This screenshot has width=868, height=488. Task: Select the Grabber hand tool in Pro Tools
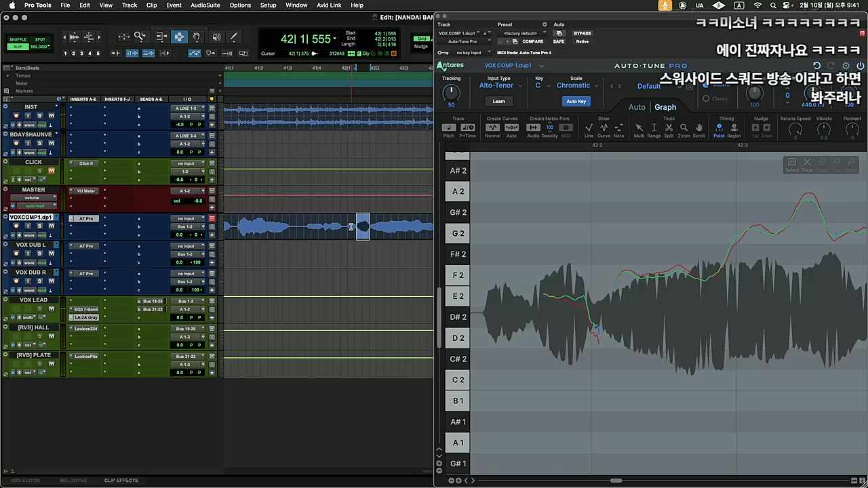(197, 37)
